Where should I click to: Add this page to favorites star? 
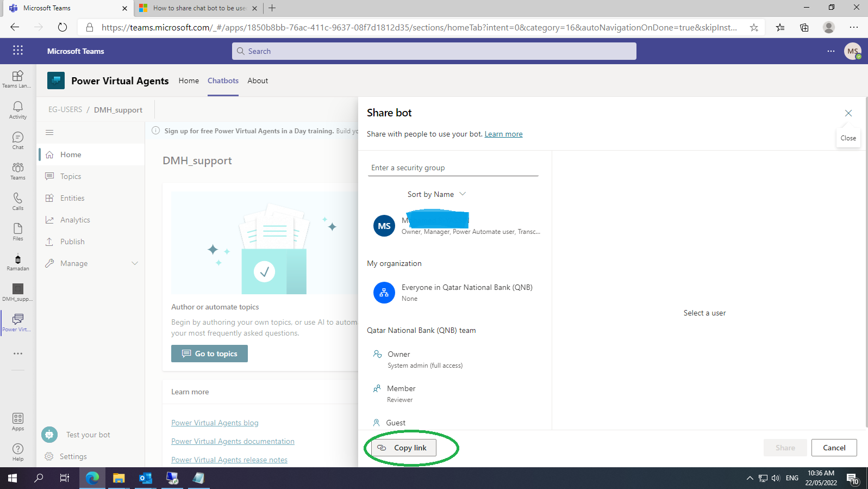pos(754,27)
